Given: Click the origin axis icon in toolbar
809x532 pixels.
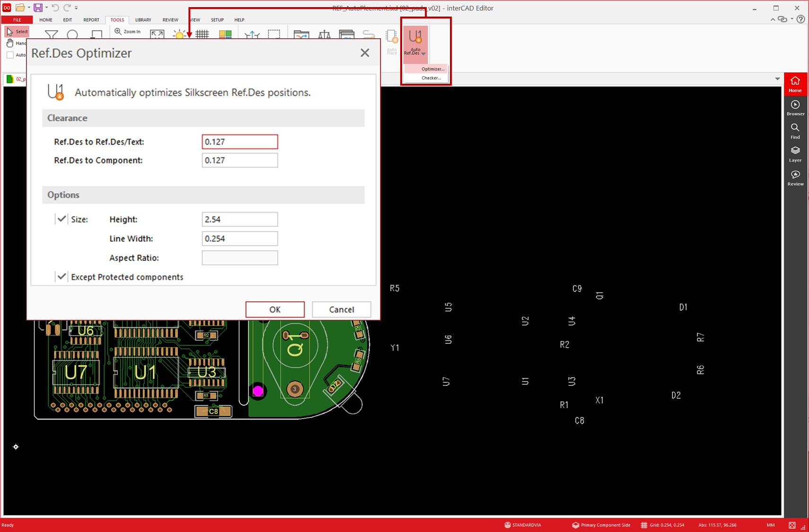Looking at the screenshot, I should click(252, 35).
